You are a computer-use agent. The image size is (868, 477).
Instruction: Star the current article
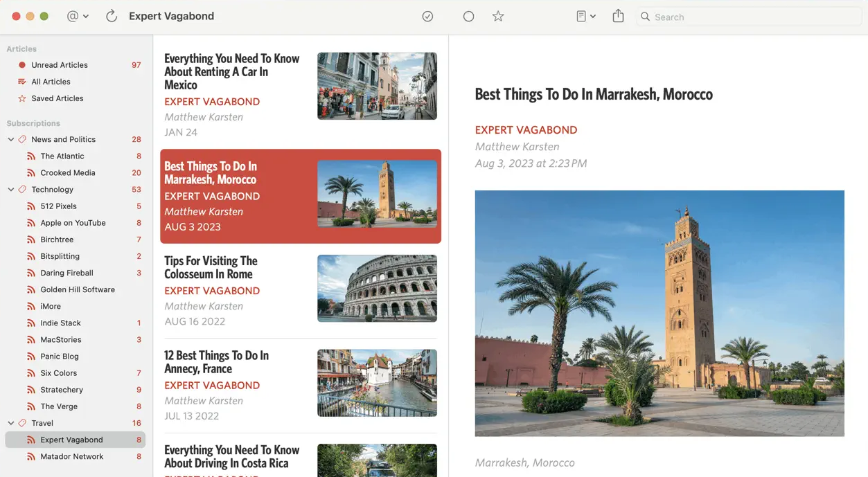click(497, 16)
